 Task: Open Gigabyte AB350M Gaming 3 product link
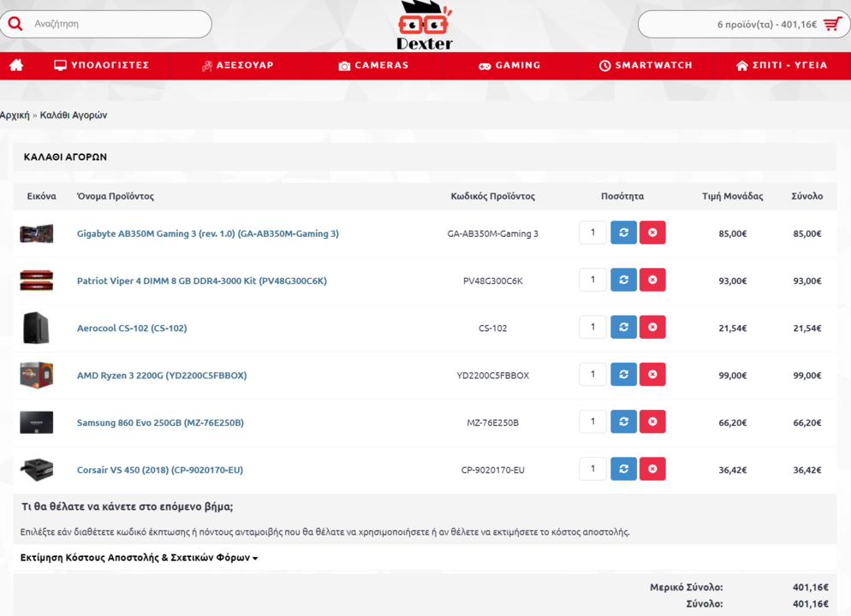[208, 234]
